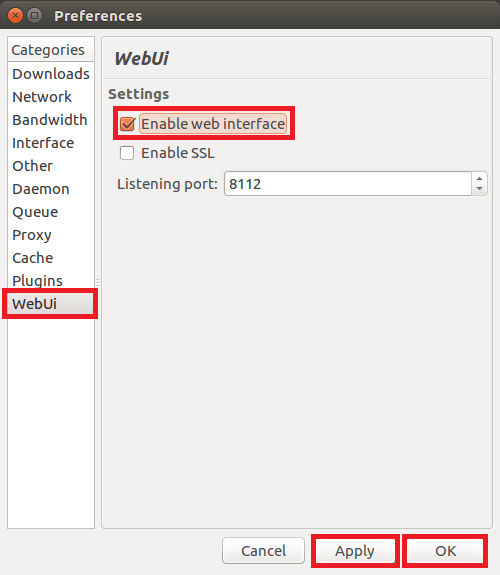Close the Preferences window
The height and width of the screenshot is (575, 500).
tap(15, 16)
